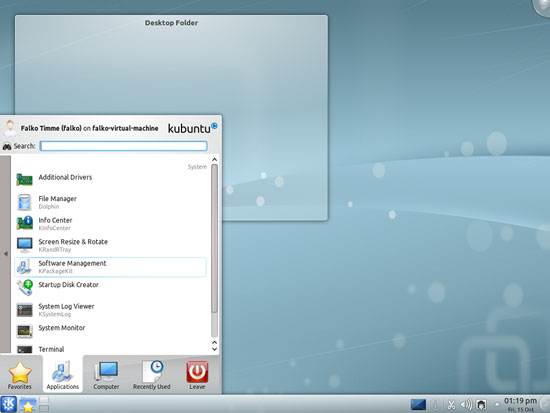Focus the Search input field
The width and height of the screenshot is (550, 413).
coord(123,146)
